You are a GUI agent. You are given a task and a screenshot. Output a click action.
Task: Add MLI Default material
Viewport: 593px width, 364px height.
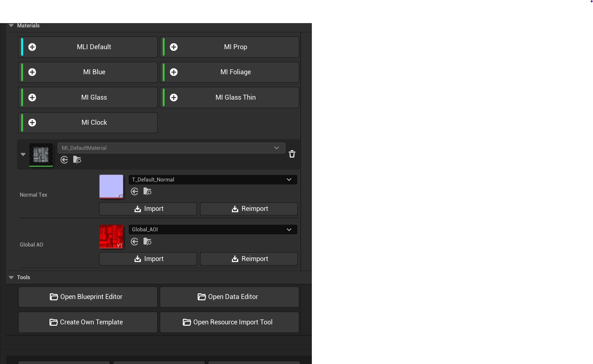pos(88,47)
